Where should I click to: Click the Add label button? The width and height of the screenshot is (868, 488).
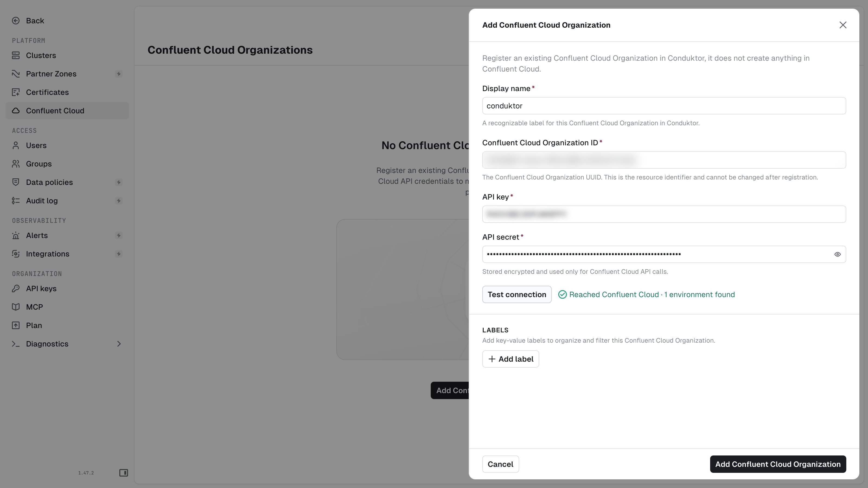pos(510,359)
